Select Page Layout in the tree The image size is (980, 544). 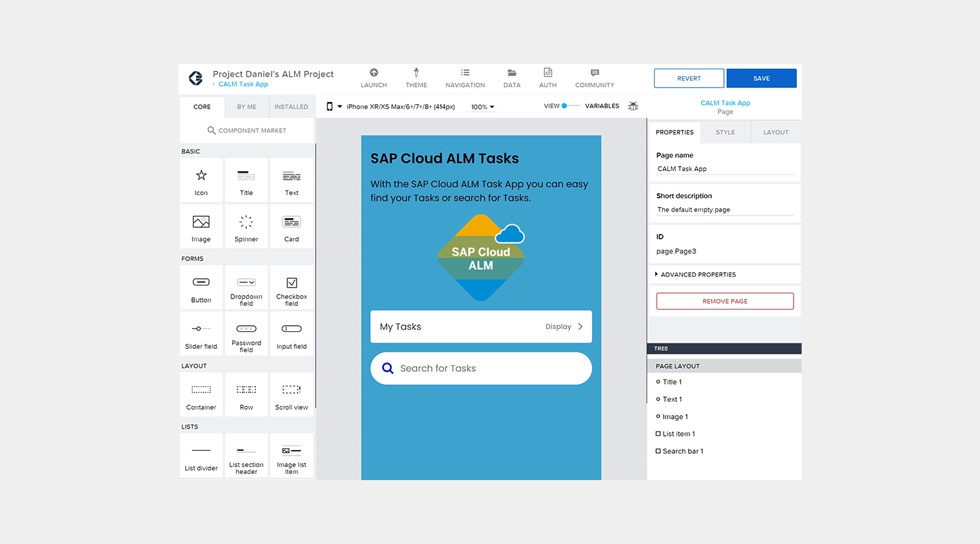(x=724, y=366)
